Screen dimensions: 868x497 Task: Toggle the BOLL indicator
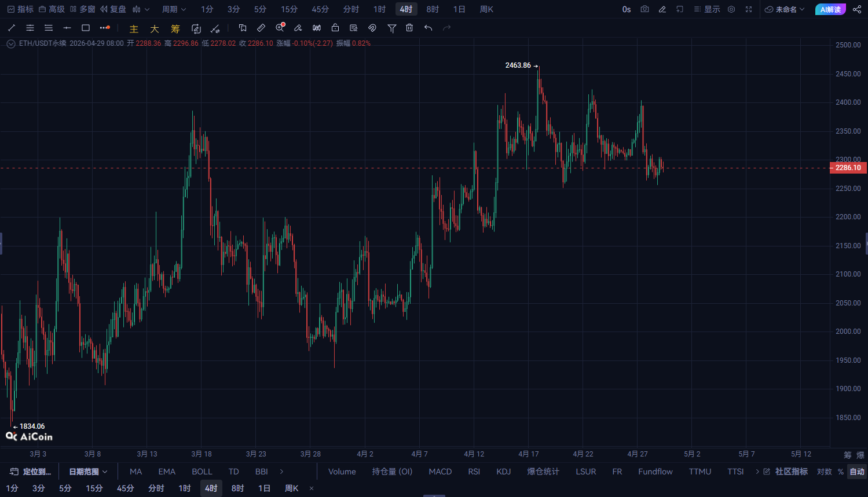point(202,472)
